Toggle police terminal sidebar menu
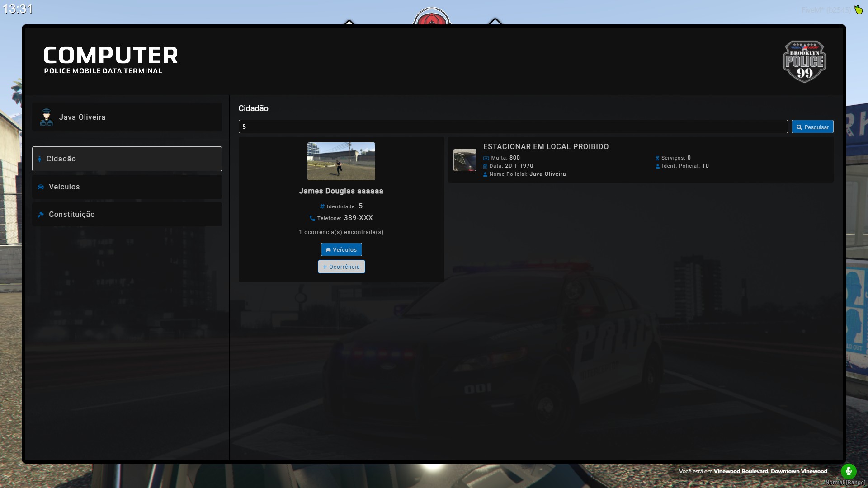 point(127,117)
